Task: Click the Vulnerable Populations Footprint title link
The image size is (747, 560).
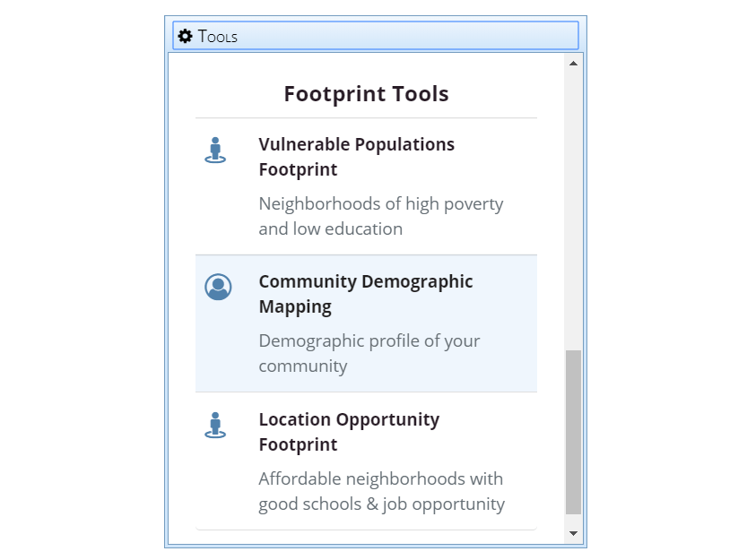Action: 357,157
